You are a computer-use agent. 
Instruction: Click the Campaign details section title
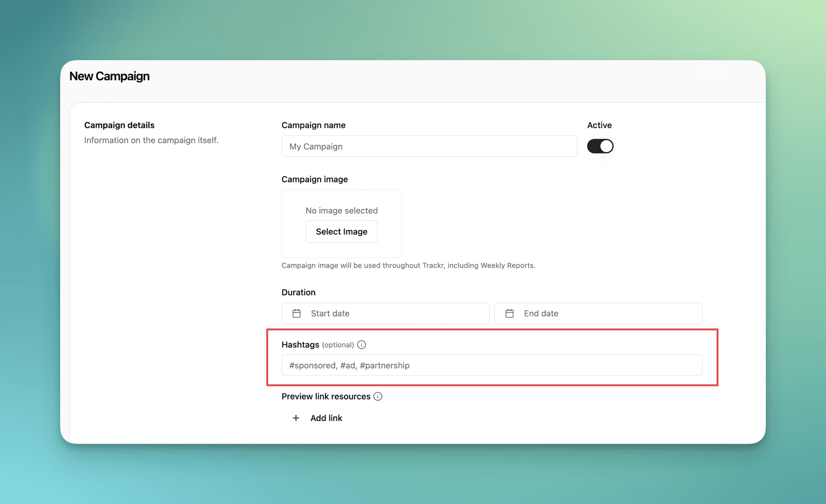119,125
